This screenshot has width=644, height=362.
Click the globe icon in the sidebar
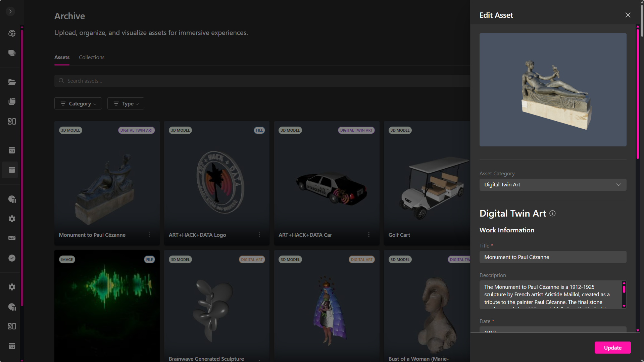click(12, 33)
